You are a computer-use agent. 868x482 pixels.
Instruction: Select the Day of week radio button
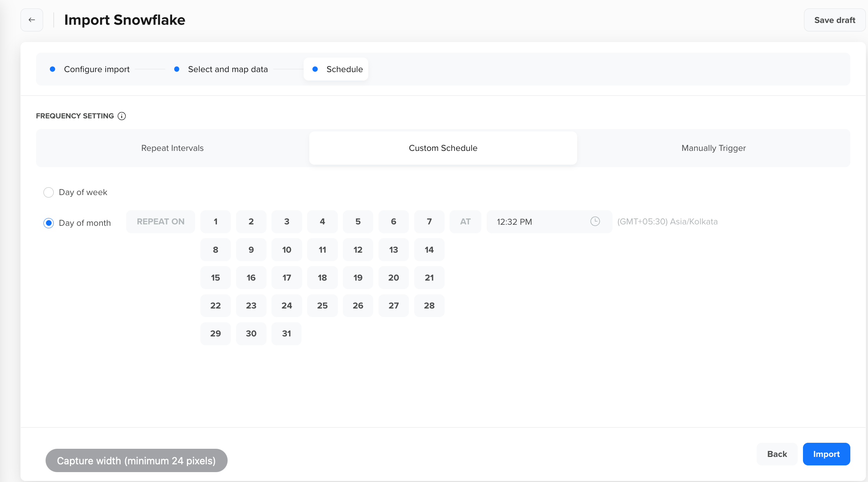[x=48, y=192]
